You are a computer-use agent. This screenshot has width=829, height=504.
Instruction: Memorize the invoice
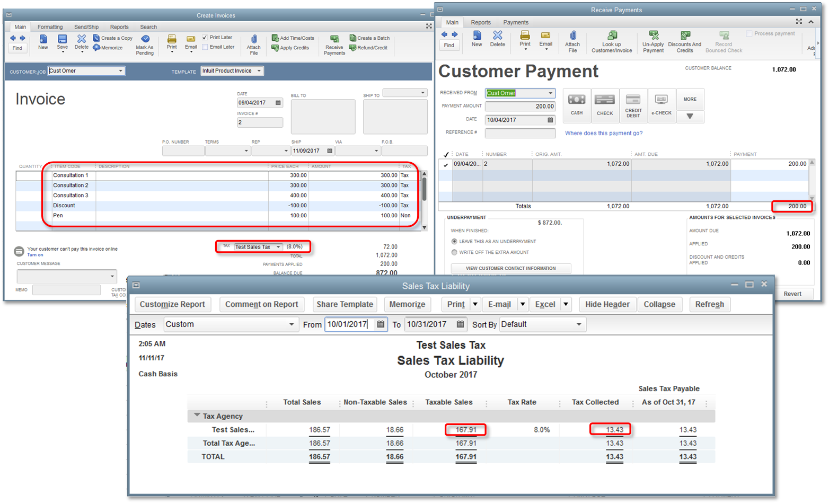point(108,48)
